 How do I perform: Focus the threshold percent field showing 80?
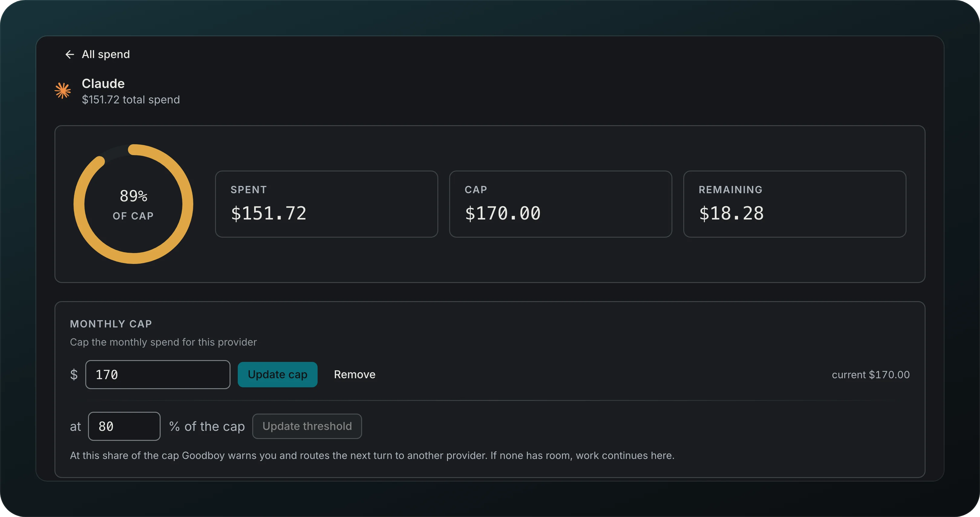click(x=124, y=426)
